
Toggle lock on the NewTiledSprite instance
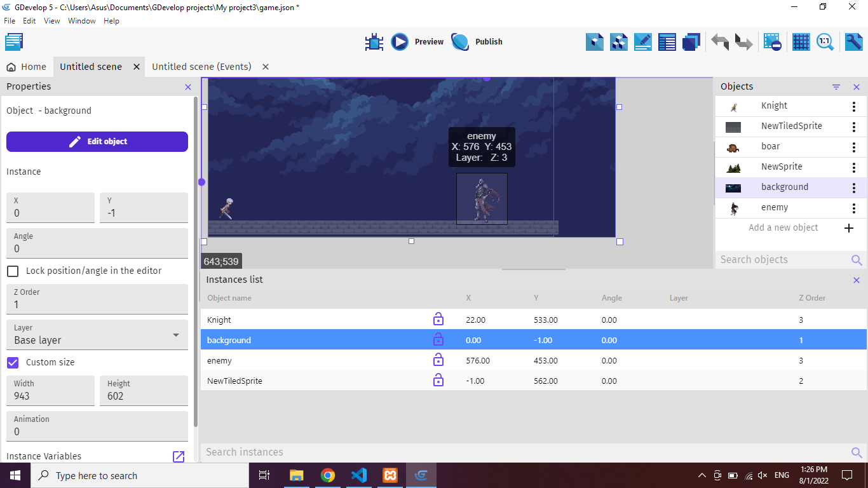tap(438, 381)
